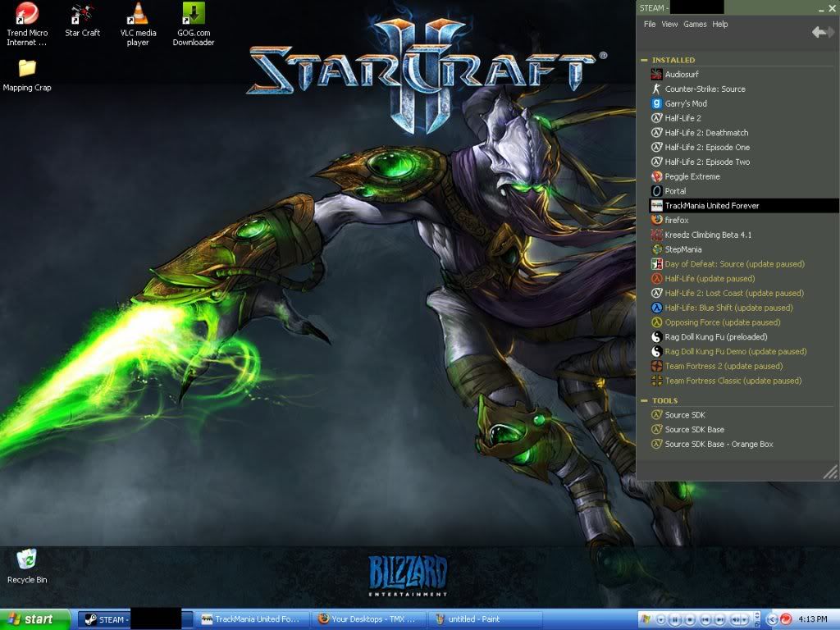This screenshot has width=840, height=630.
Task: Switch to TrackMania United Forever taskbar button
Action: click(x=252, y=619)
